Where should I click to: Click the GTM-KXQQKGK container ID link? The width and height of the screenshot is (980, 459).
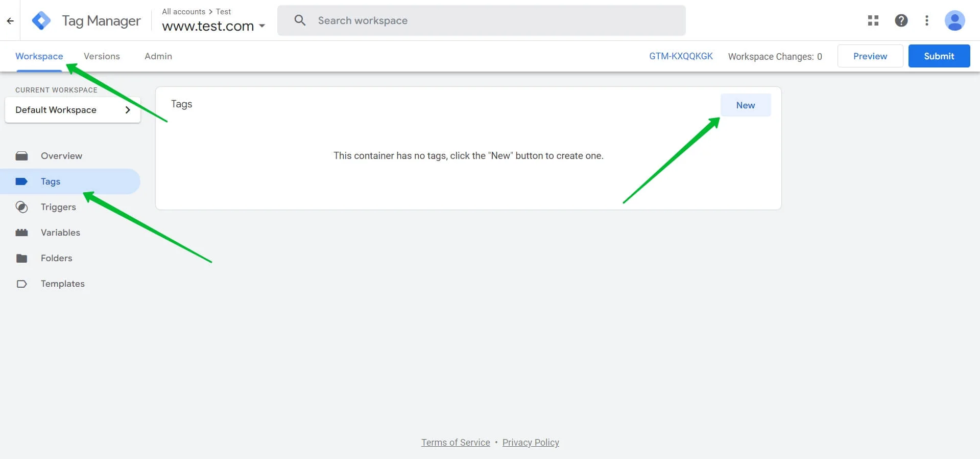[x=681, y=56]
